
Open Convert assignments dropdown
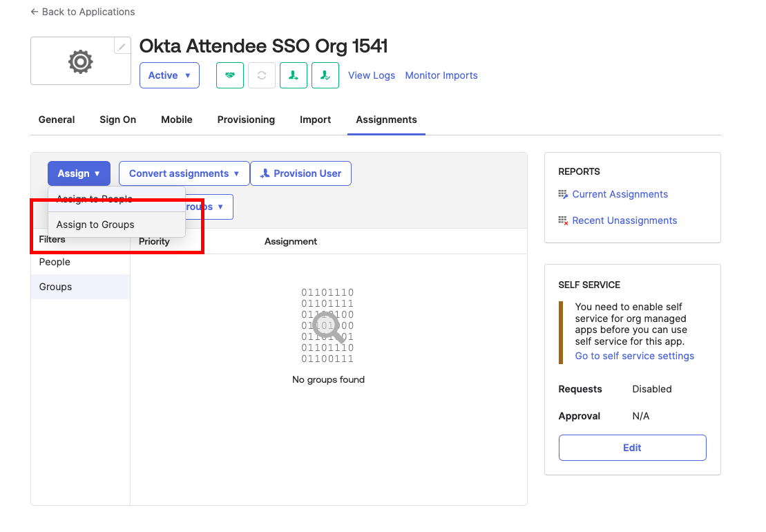(184, 173)
